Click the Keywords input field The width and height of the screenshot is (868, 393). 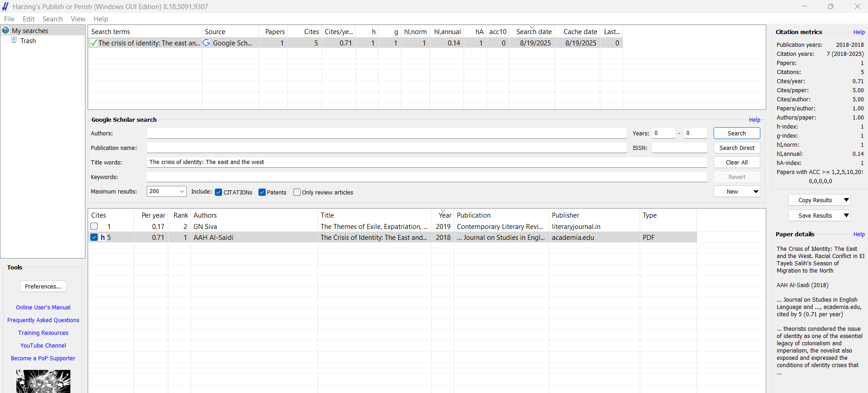pyautogui.click(x=427, y=177)
